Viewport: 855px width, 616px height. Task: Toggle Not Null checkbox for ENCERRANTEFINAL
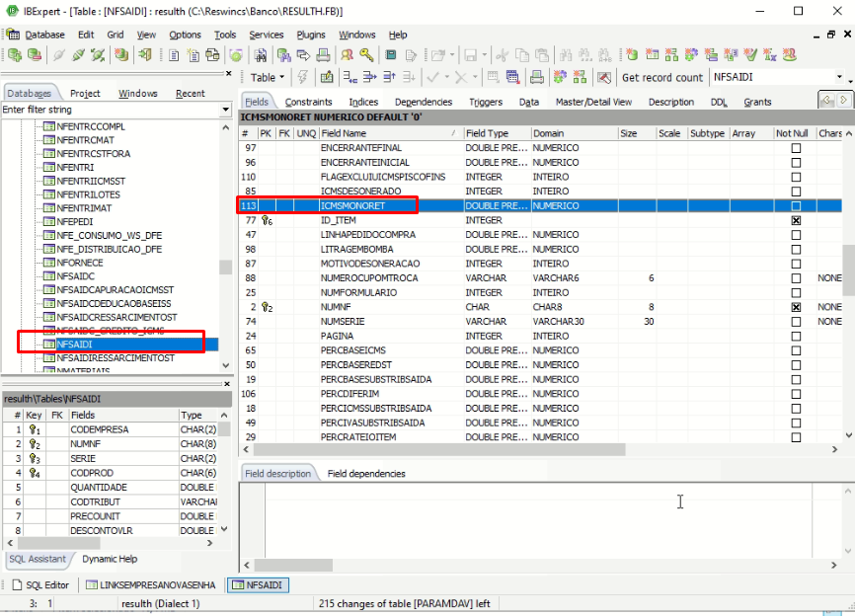[x=796, y=148]
